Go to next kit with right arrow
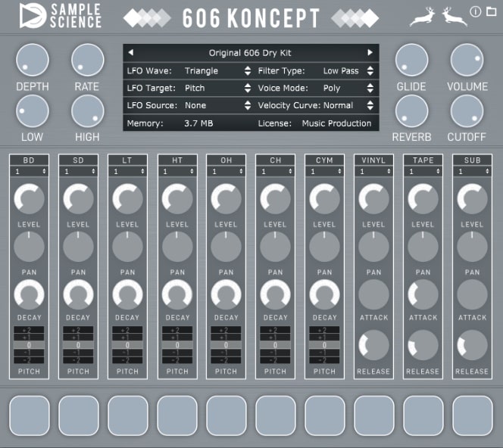Viewport: 503px width, 448px height. (x=370, y=53)
